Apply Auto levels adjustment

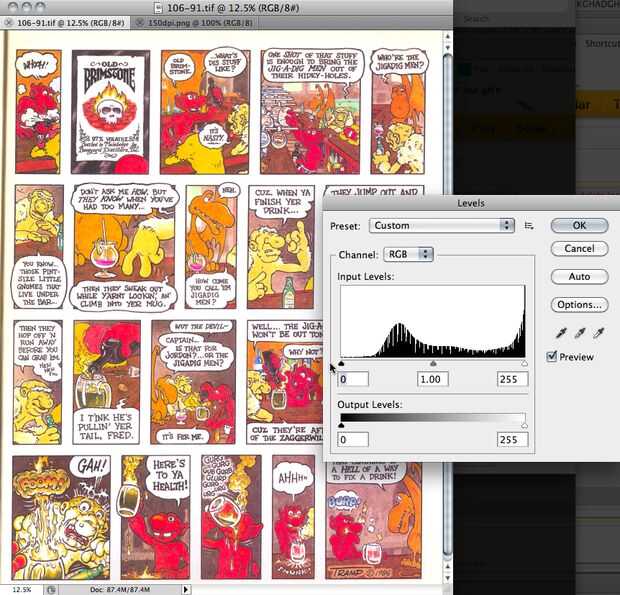pyautogui.click(x=579, y=277)
